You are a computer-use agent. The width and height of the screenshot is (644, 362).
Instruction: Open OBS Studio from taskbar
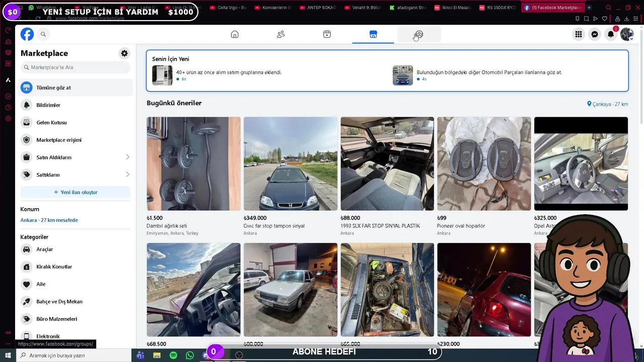pyautogui.click(x=239, y=355)
